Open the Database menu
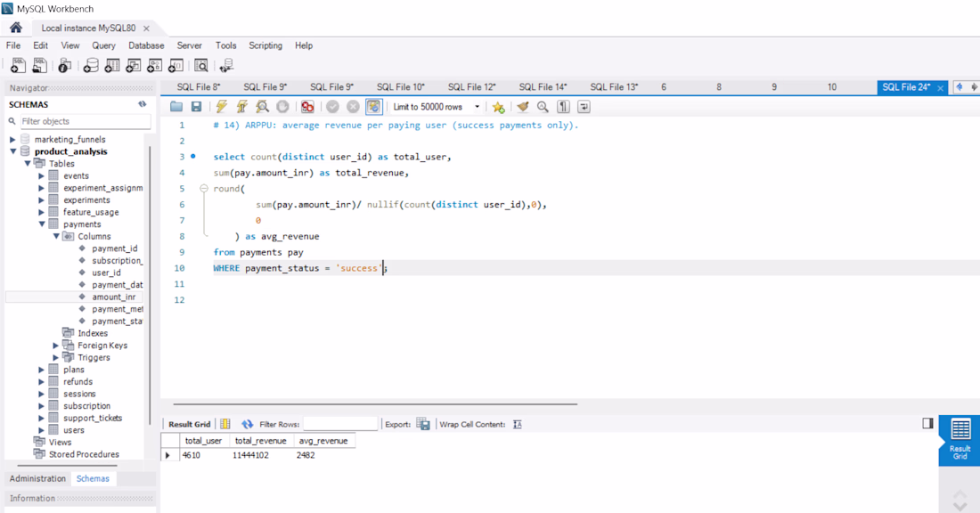Screen dimensions: 980x513 [x=146, y=45]
